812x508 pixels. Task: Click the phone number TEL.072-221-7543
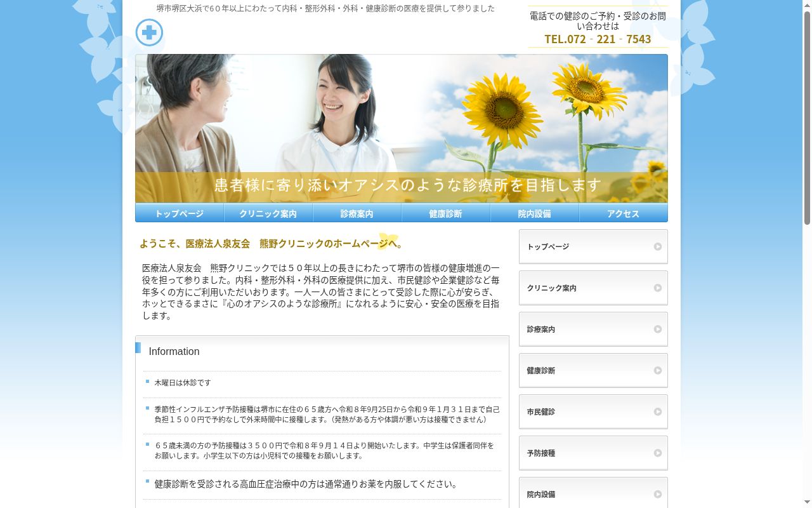pos(598,39)
